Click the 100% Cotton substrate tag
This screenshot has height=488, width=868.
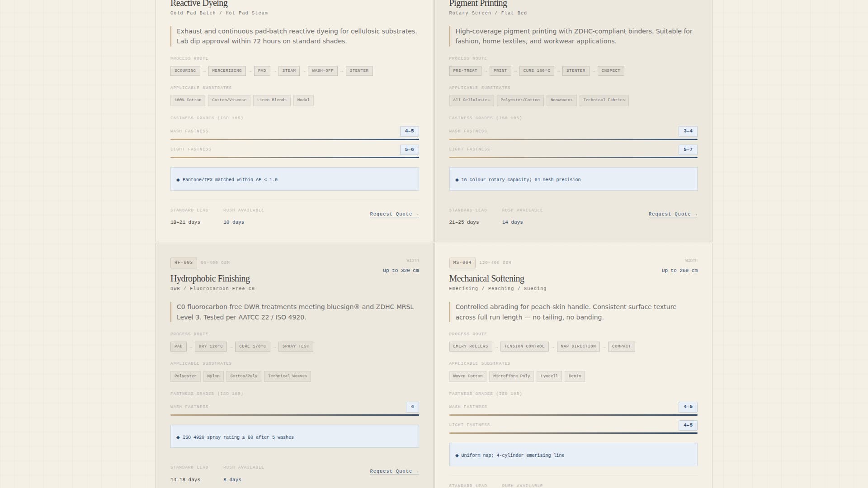pos(188,100)
